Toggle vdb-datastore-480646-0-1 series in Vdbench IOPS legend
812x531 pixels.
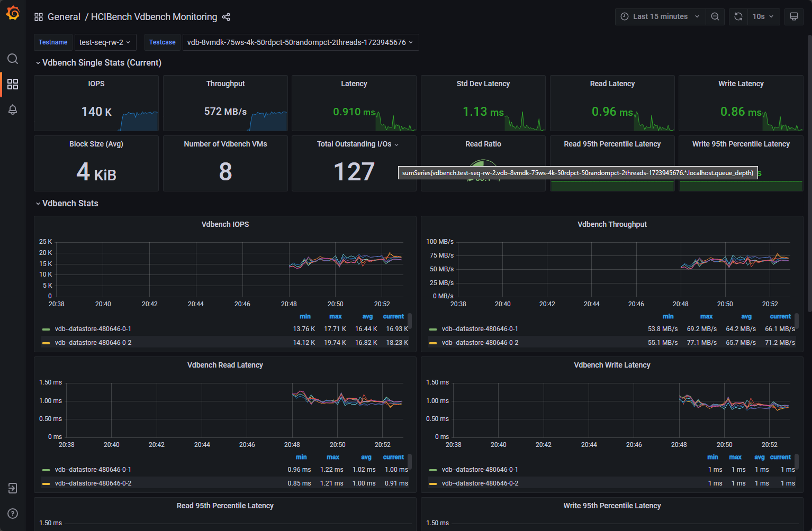tap(93, 329)
